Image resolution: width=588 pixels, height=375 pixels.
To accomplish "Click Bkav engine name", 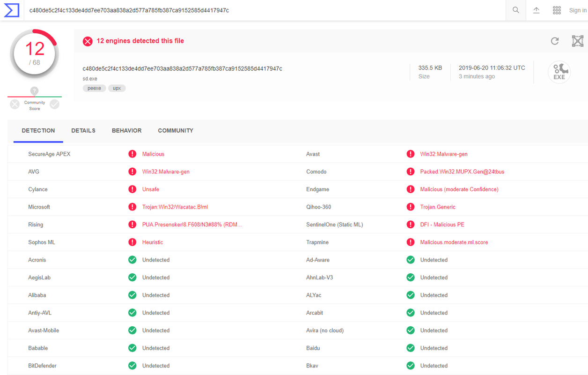I will (312, 366).
